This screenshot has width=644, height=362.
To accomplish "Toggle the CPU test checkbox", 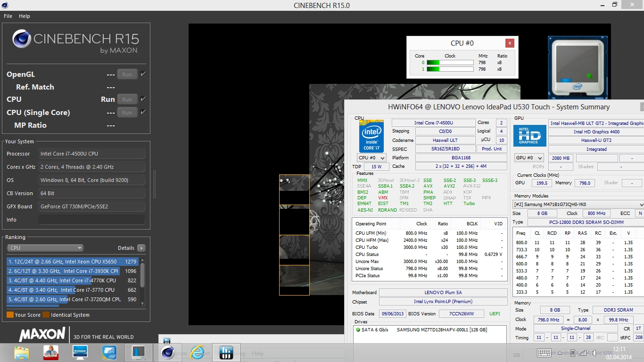I will (143, 99).
